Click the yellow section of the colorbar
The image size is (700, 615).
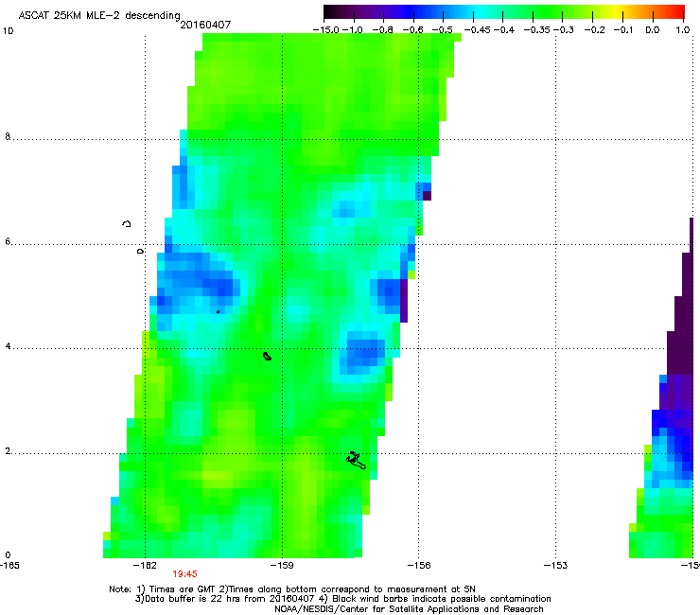(x=616, y=12)
